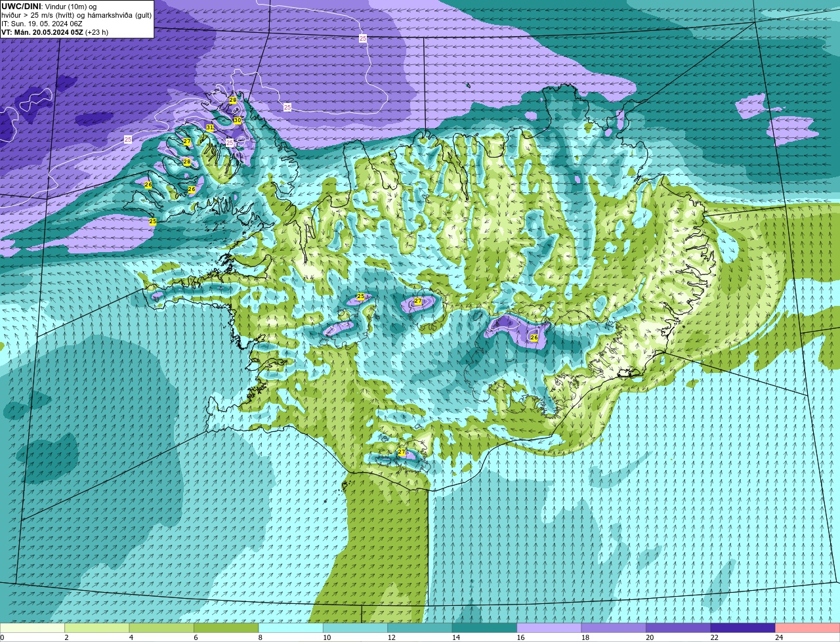Click the pale yellow 0–2 legend swatch

click(32, 628)
